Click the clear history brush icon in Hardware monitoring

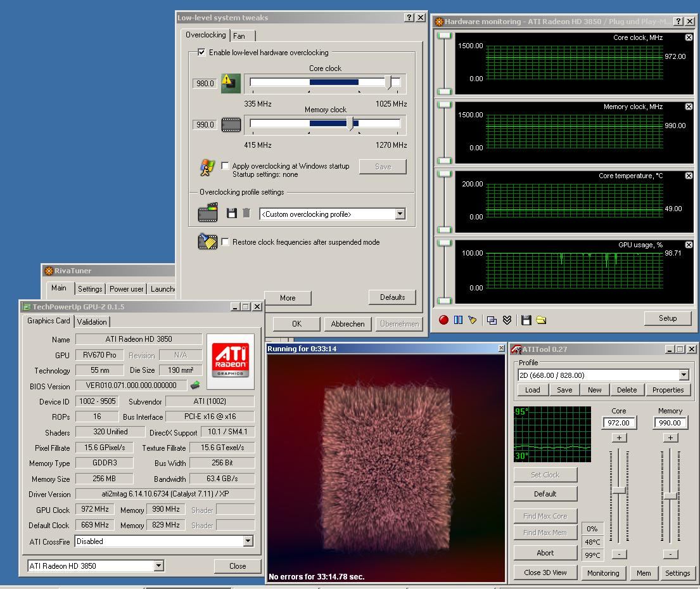473,320
